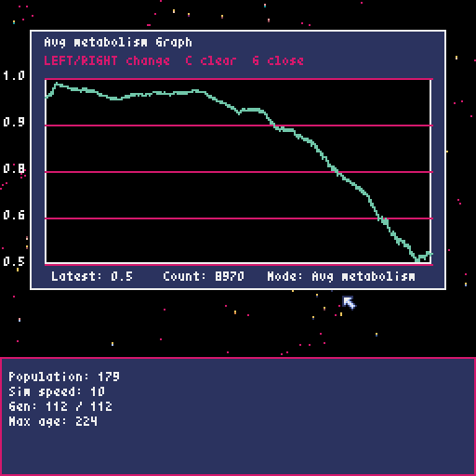Click the "Latest: 0.5" readout
476x476 pixels.
pyautogui.click(x=92, y=276)
